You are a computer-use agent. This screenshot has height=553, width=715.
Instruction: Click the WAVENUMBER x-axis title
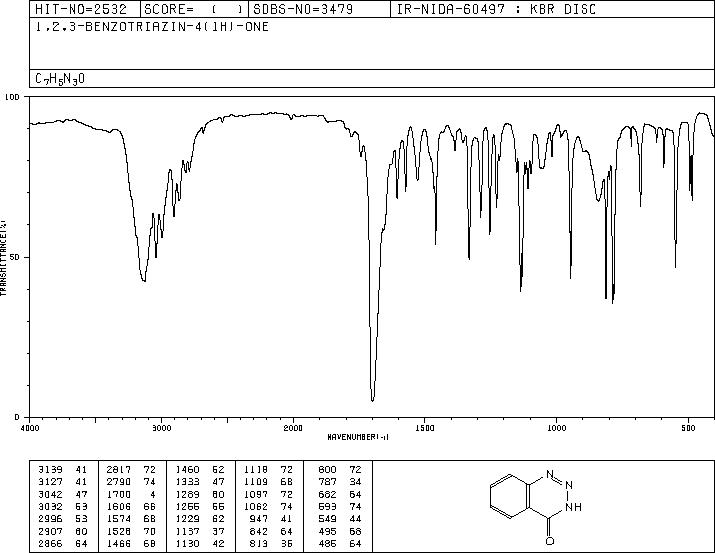coord(358,437)
